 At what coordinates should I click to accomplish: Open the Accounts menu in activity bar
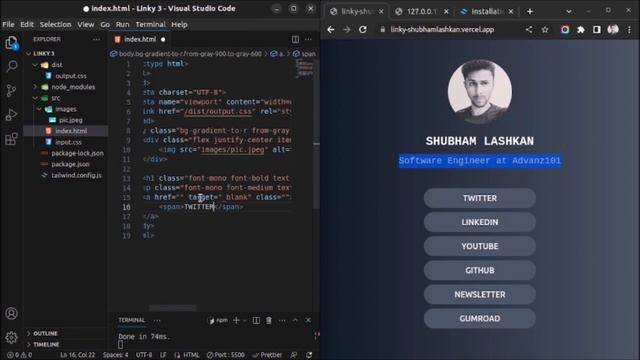tap(11, 313)
